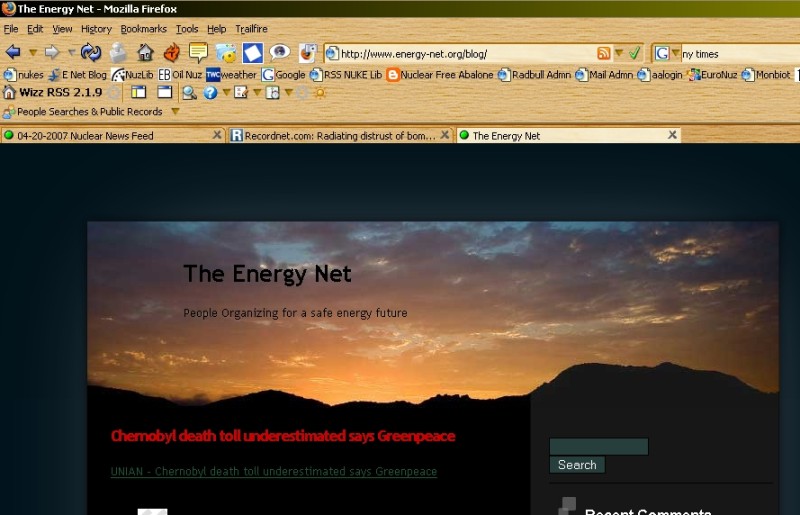Subscribe using the orange RSS feed icon
Screen dimensions: 800x515
[604, 53]
